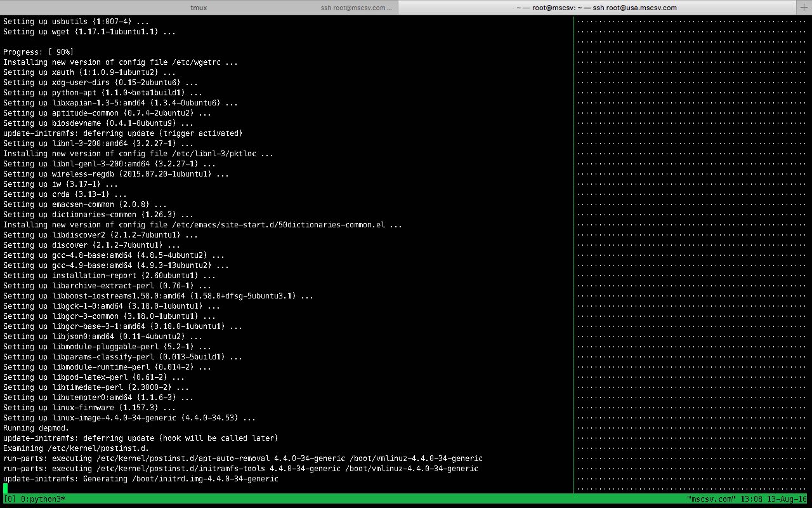This screenshot has width=812, height=508.
Task: Click the Progress 90% indicator line
Action: pos(38,51)
